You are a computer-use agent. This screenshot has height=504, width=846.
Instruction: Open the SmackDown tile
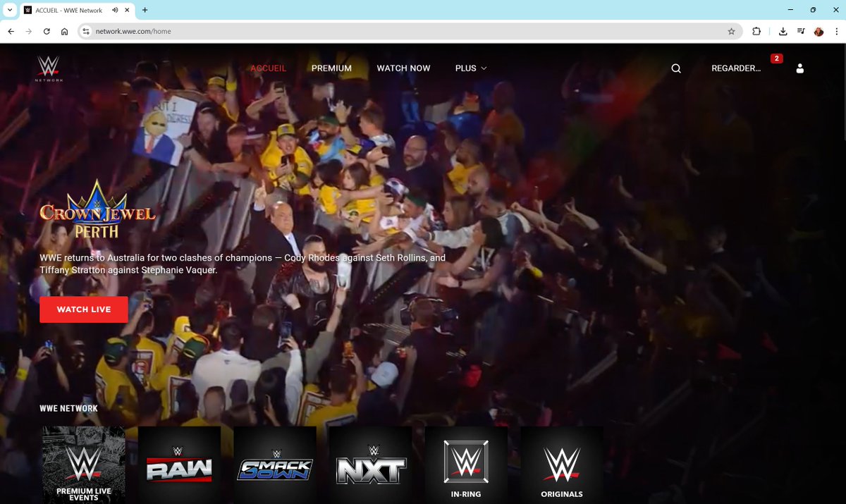[275, 465]
